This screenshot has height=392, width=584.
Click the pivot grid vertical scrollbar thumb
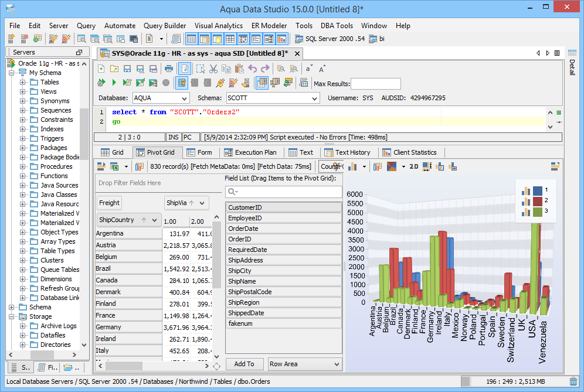point(217,255)
